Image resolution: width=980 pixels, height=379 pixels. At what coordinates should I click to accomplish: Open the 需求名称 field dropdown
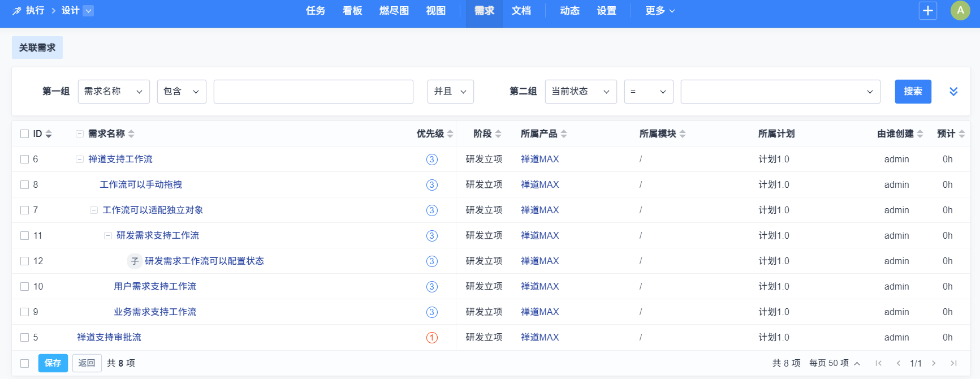(x=114, y=92)
